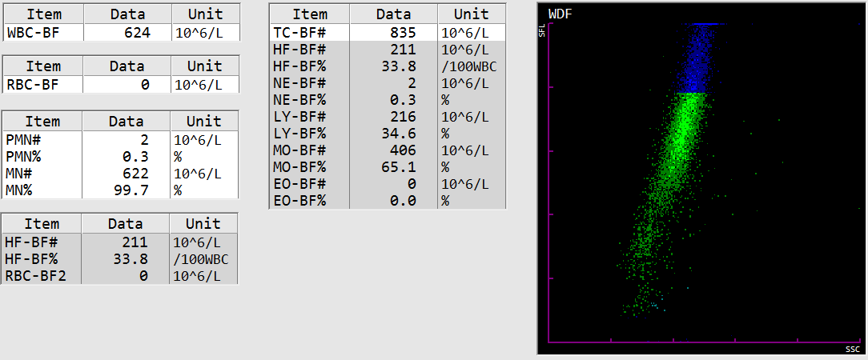Click HF-BF# in the table containing TC-BF#
This screenshot has height=360, width=868.
[299, 50]
